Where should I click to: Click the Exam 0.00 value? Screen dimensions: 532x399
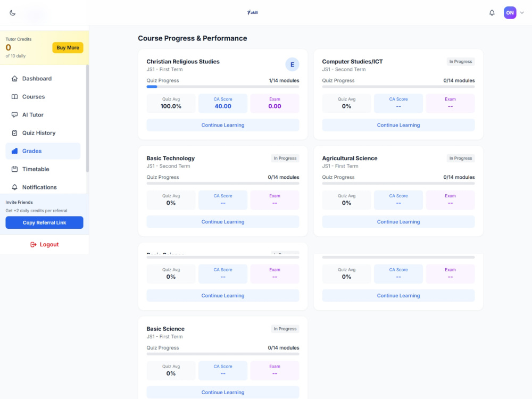[275, 106]
